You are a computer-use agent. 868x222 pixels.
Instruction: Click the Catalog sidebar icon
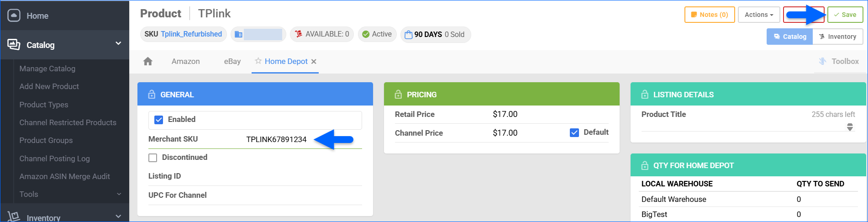coord(14,44)
